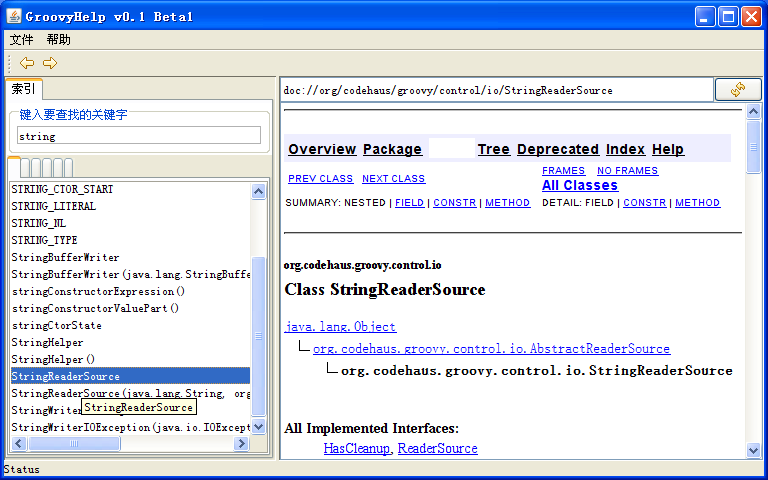Click index list scroll left arrow
Screen dimensions: 768x480
[19, 444]
